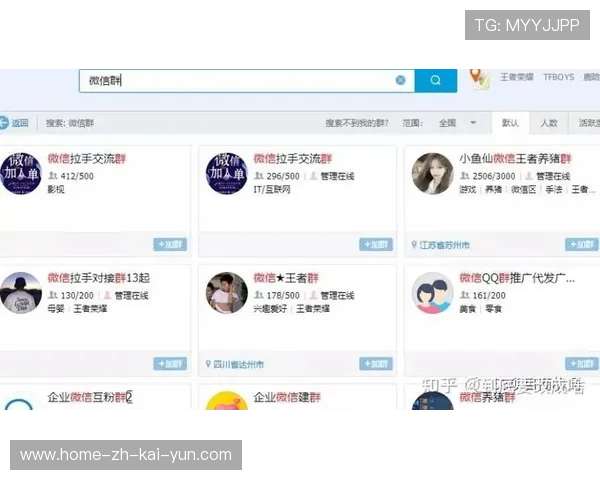Click the 微信区 tag on 小鱼仙 group

[523, 189]
